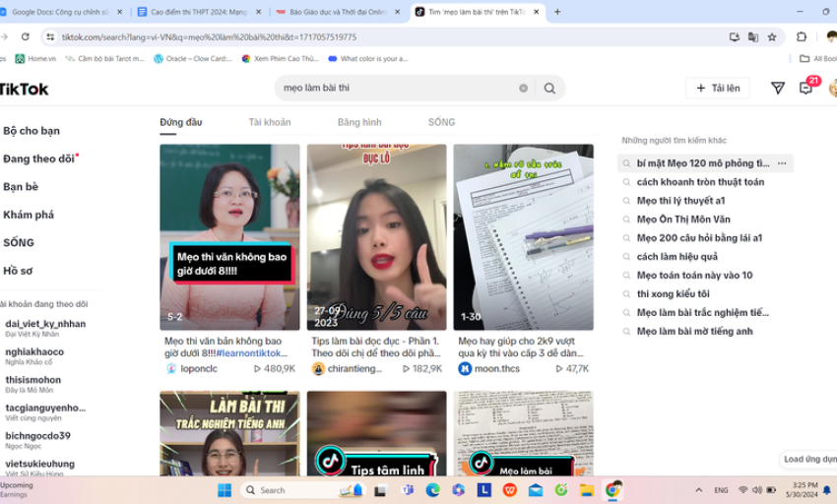Play the Mẹo thi văn không bao giờ dưới 8 video
Viewport: 837px width, 504px height.
coord(229,237)
